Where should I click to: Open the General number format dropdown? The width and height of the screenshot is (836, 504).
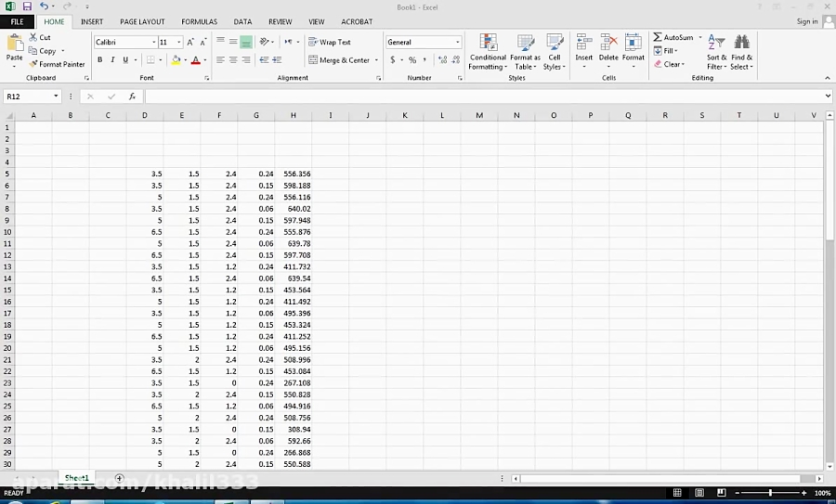tap(457, 43)
